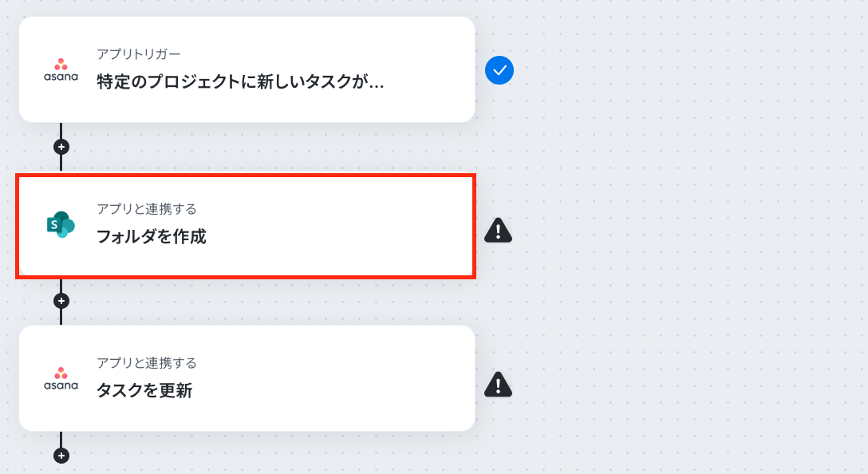Viewport: 868px width, 474px height.
Task: Open the タスクを更新 step title
Action: 144,390
